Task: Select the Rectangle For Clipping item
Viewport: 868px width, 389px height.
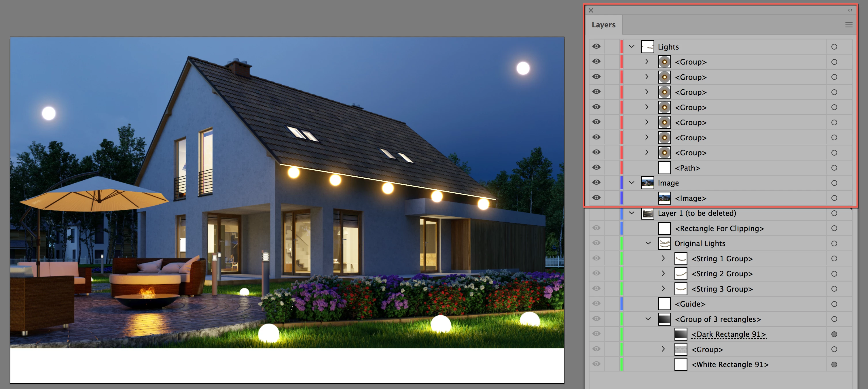Action: click(x=719, y=229)
